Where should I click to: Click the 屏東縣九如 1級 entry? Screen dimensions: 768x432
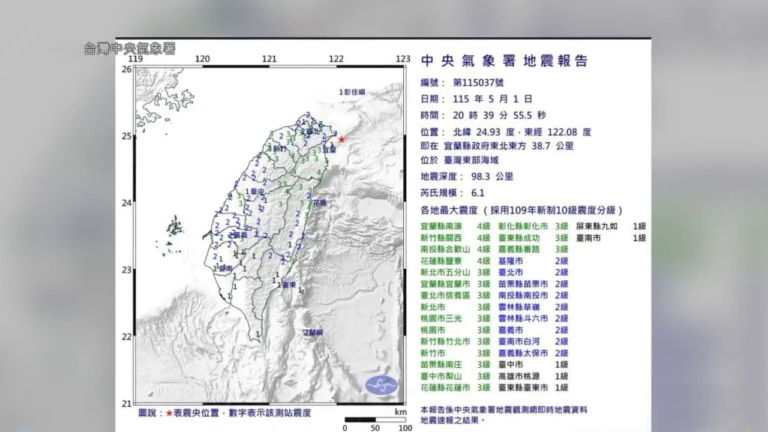pyautogui.click(x=611, y=227)
